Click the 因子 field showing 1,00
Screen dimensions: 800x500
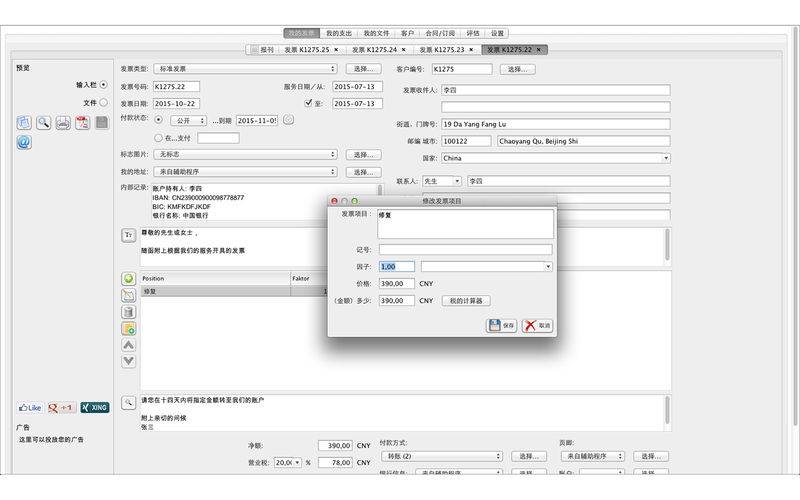pyautogui.click(x=397, y=266)
